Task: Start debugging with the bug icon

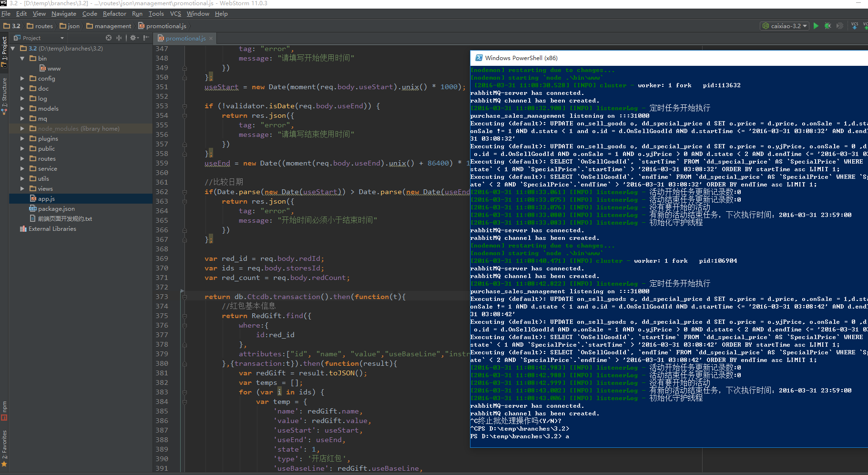Action: click(828, 26)
